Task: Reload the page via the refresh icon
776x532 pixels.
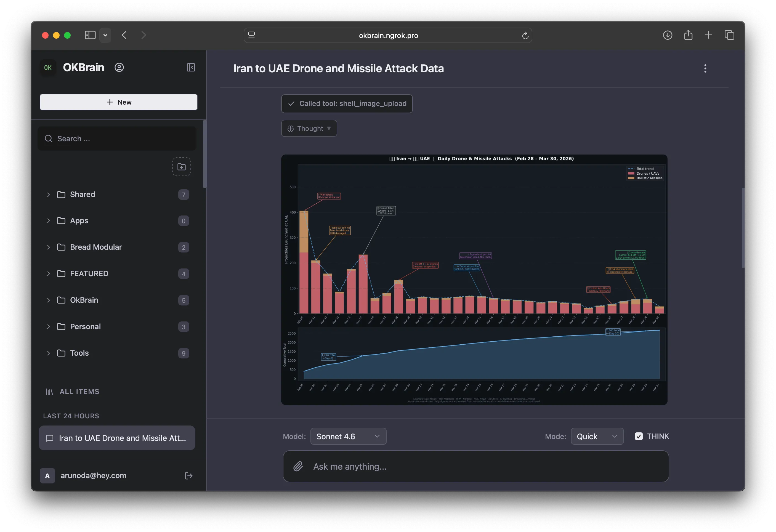Action: [525, 35]
